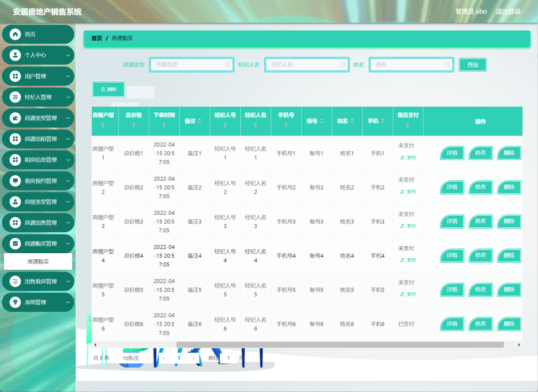Click 退出登录 in the top bar
538x392 pixels.
point(508,11)
